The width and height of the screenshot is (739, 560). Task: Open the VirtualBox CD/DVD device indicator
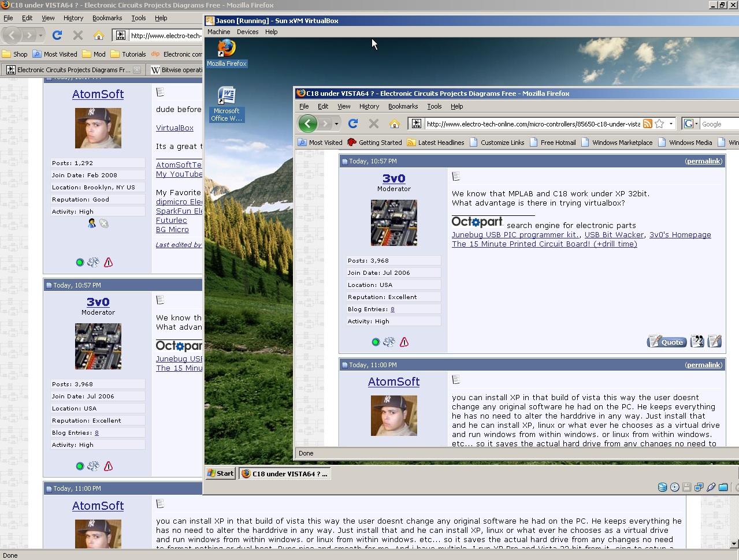pyautogui.click(x=675, y=487)
